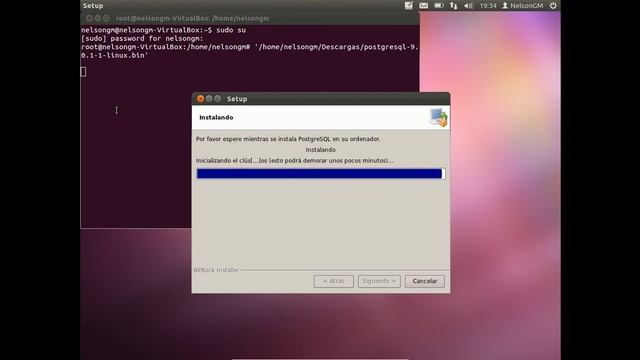Open the system settings gear menu
The image size is (640, 360).
click(x=553, y=5)
